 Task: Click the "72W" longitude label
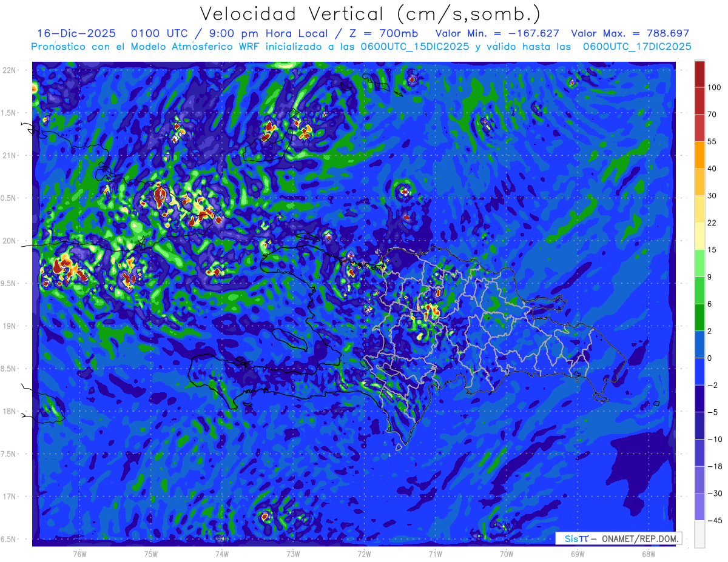tap(364, 554)
